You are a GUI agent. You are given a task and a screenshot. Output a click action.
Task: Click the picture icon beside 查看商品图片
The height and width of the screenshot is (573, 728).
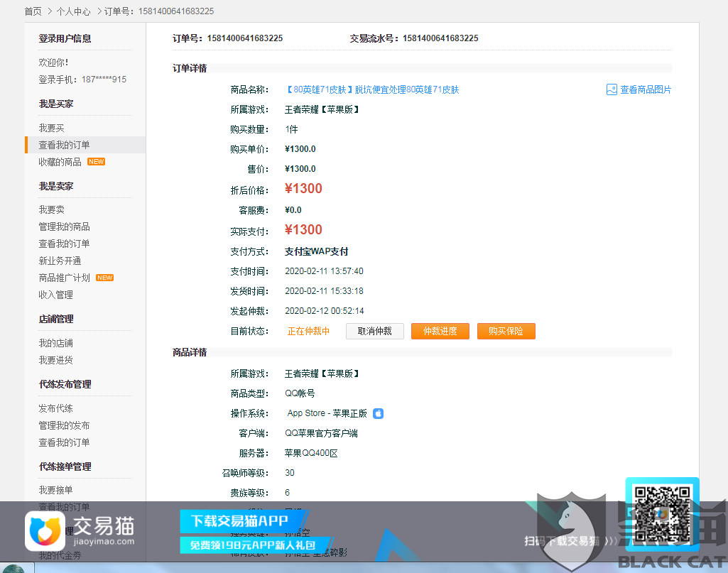tap(612, 89)
